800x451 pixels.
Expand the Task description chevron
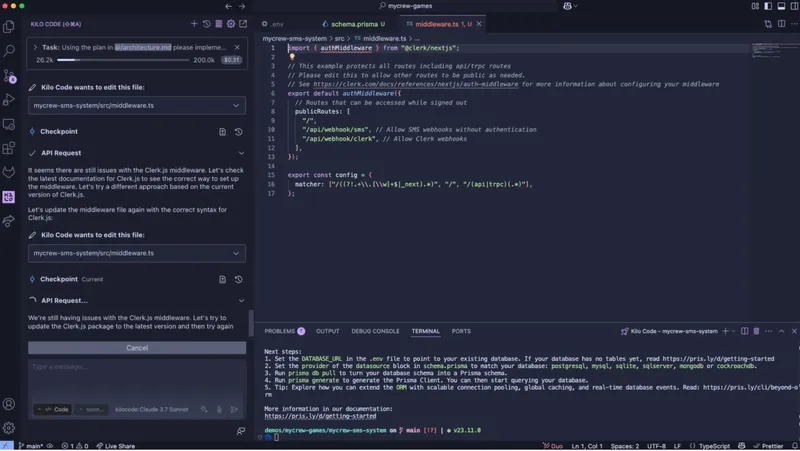(x=35, y=47)
